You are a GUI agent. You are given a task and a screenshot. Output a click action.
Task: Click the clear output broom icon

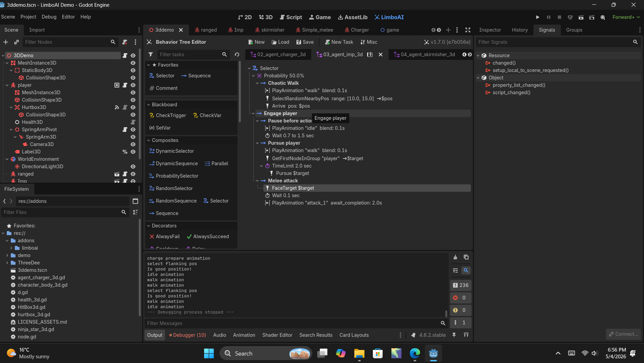tap(455, 257)
